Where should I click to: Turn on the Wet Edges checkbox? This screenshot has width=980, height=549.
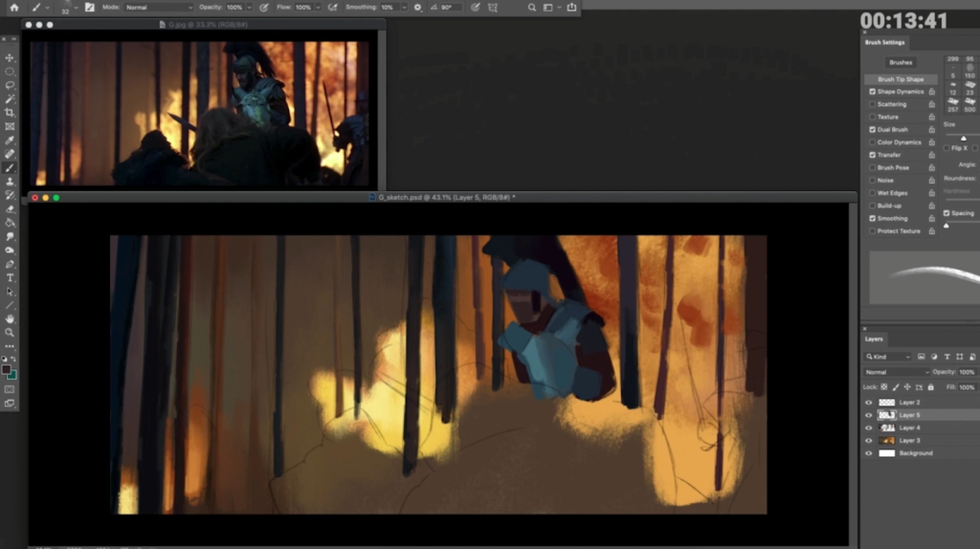coord(872,193)
